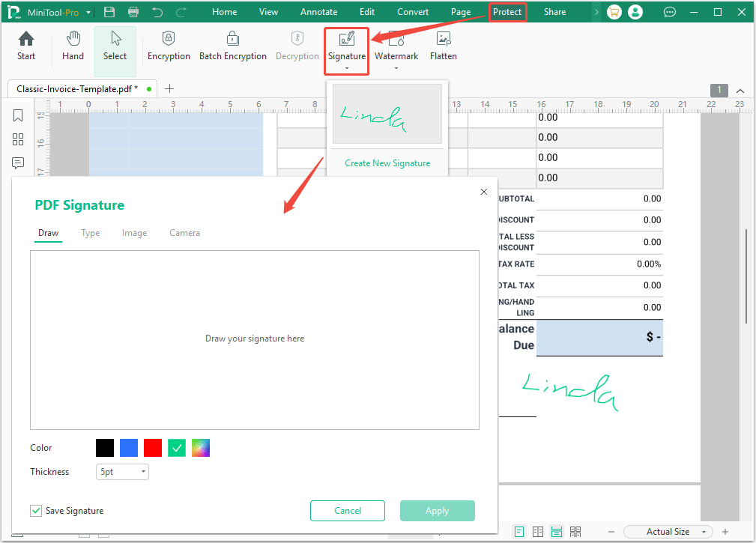756x543 pixels.
Task: Enable continuous scrolling page view
Action: click(x=557, y=531)
